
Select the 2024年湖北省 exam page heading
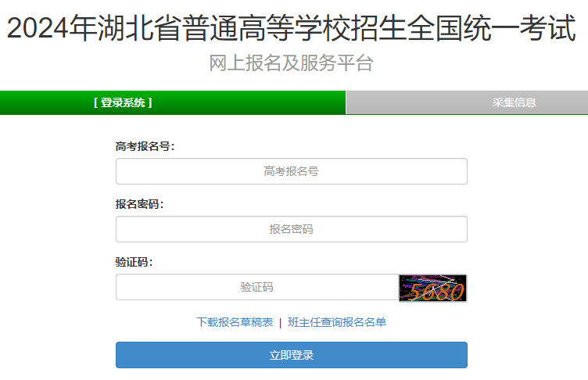pyautogui.click(x=292, y=28)
